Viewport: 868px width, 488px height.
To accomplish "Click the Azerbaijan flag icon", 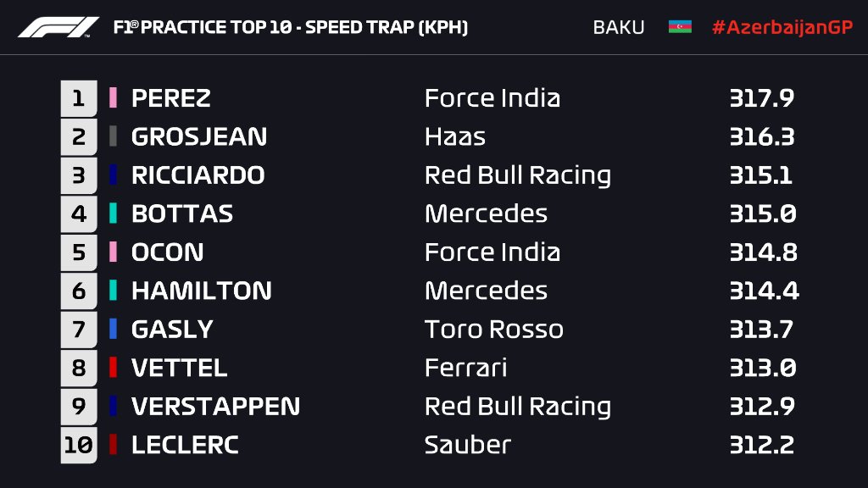I will coord(680,27).
